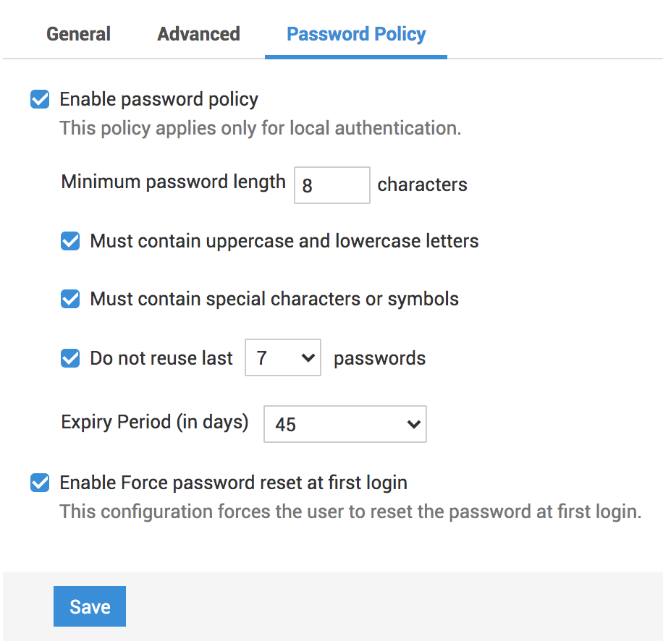Switch to the General tab
Viewport: 663px width, 644px height.
[78, 34]
